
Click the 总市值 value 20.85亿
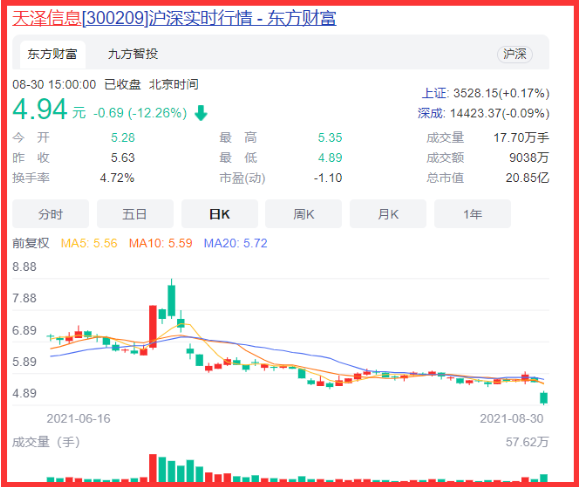[x=527, y=178]
